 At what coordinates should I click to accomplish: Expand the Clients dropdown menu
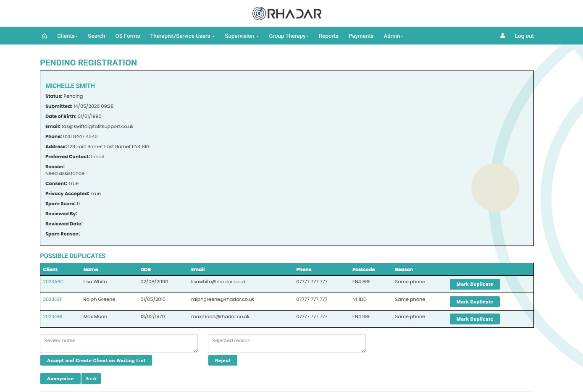[68, 36]
